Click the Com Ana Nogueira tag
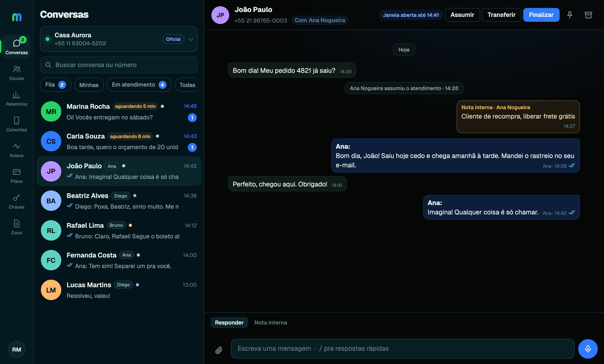 coord(320,20)
